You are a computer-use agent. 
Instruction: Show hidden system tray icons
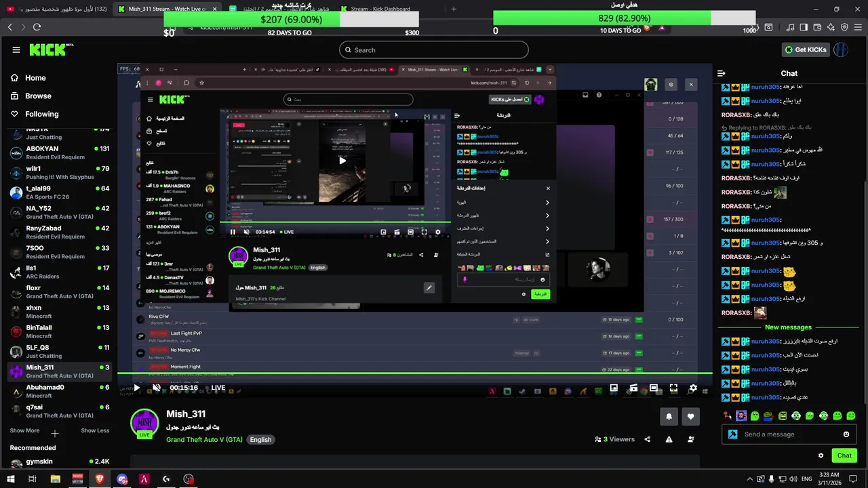[x=750, y=479]
